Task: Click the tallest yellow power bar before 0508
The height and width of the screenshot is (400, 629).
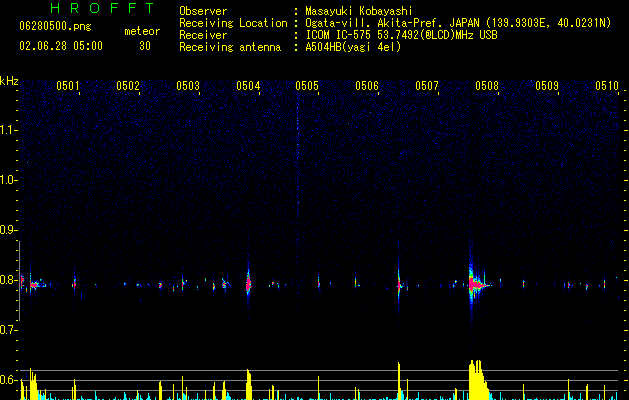Action: (477, 380)
